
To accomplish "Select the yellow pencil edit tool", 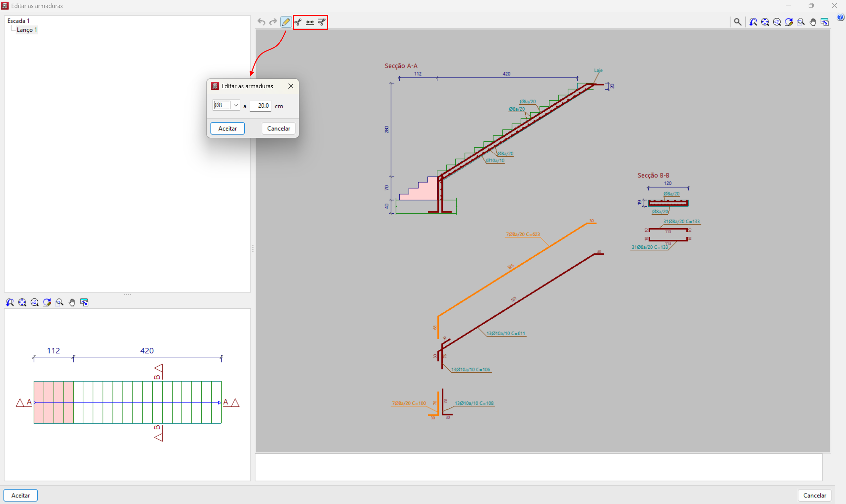I will point(286,22).
